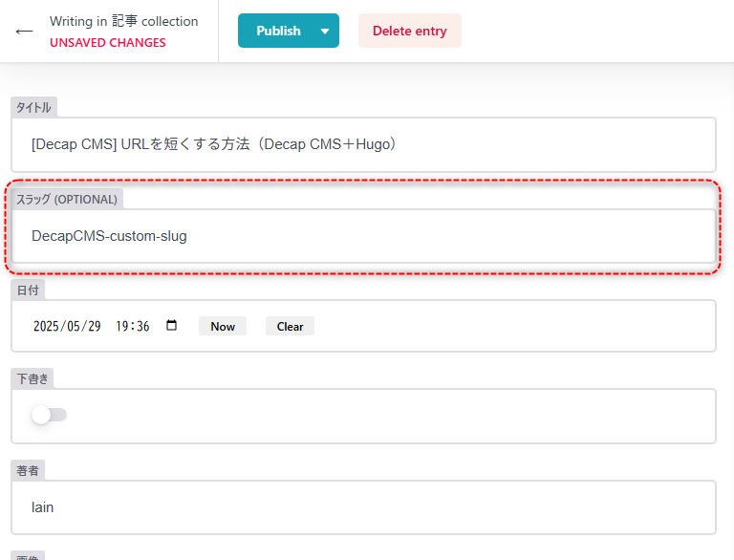
Task: Select the day 29 in date field
Action: (94, 326)
